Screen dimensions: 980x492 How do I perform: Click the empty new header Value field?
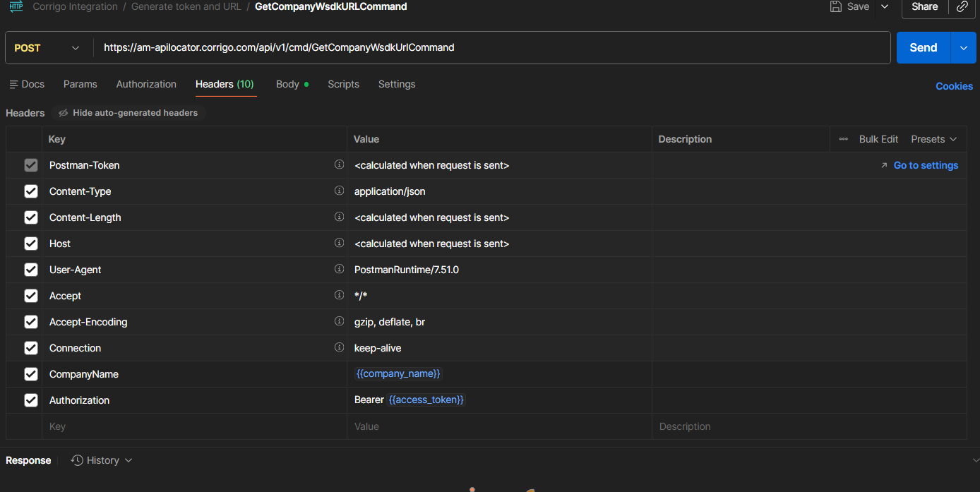point(499,426)
